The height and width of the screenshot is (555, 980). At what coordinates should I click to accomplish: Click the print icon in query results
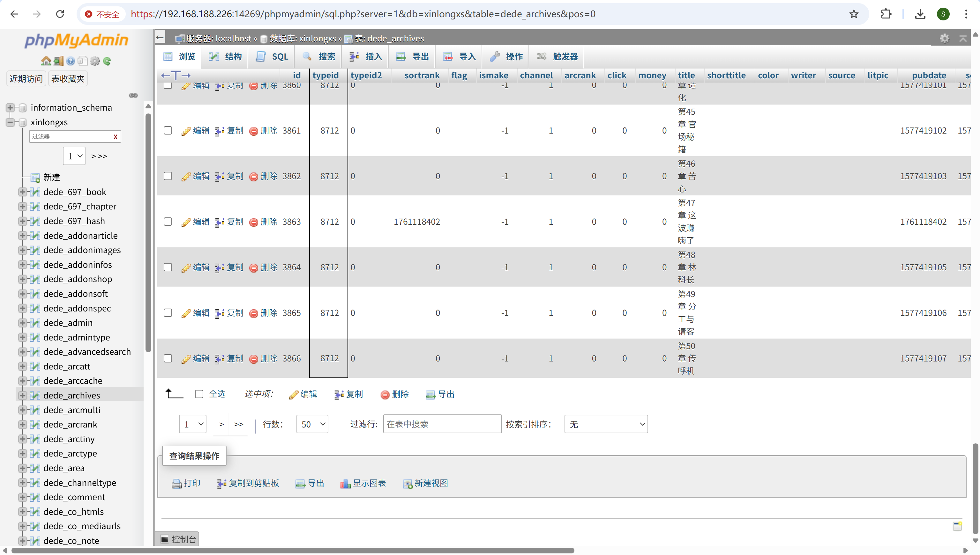click(176, 484)
